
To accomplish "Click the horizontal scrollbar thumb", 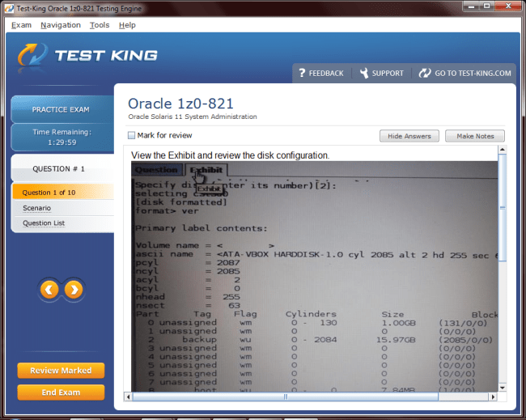I will pos(286,397).
